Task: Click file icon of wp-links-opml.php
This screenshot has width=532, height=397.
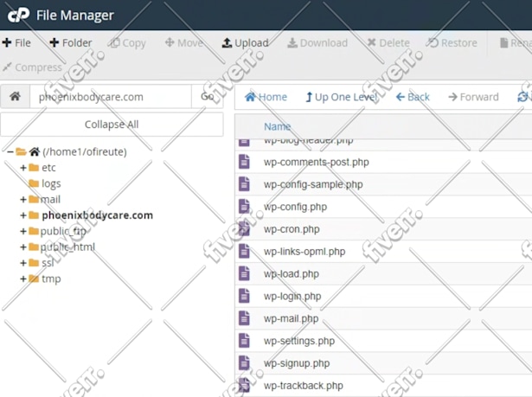Action: (x=244, y=252)
